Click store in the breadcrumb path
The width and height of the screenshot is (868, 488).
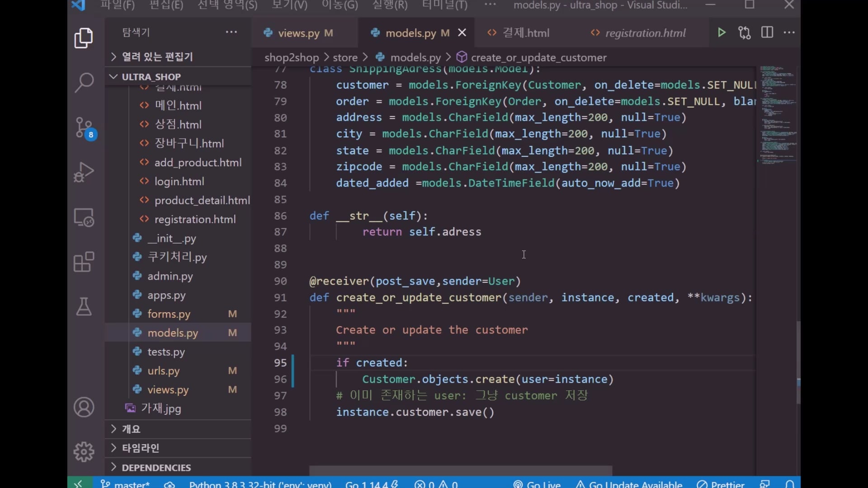(x=345, y=58)
